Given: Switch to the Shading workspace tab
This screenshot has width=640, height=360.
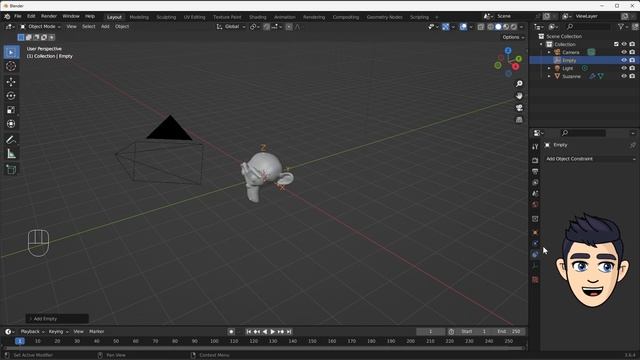Looking at the screenshot, I should [258, 17].
